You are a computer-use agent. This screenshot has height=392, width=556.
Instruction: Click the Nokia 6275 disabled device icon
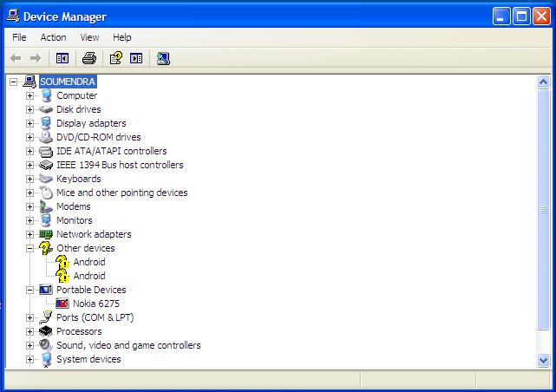[62, 304]
